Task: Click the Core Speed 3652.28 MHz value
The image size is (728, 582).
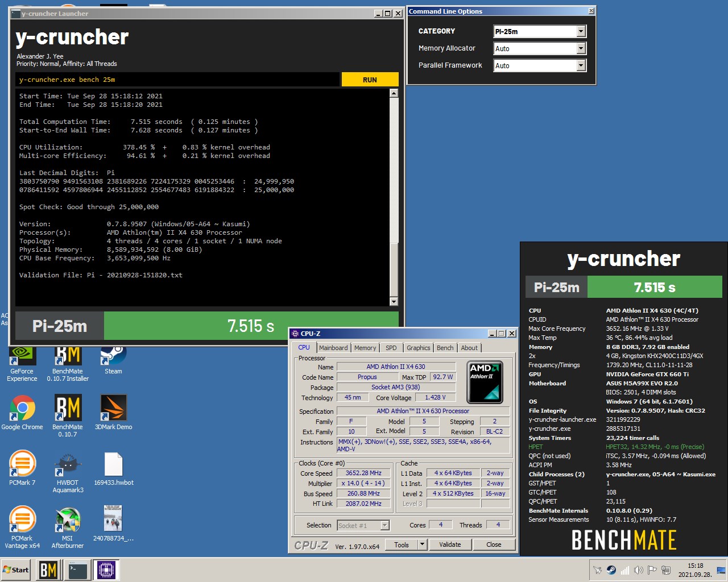Action: click(x=363, y=473)
